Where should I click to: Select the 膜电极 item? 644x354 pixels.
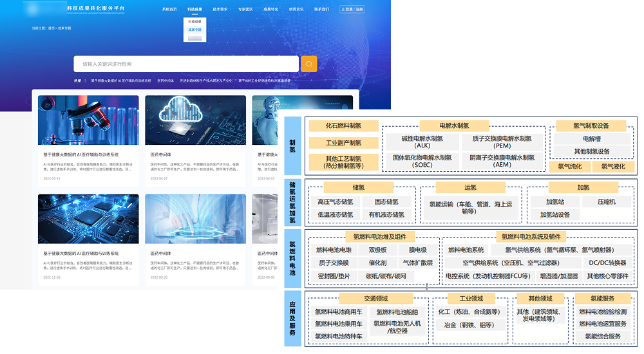coord(417,250)
